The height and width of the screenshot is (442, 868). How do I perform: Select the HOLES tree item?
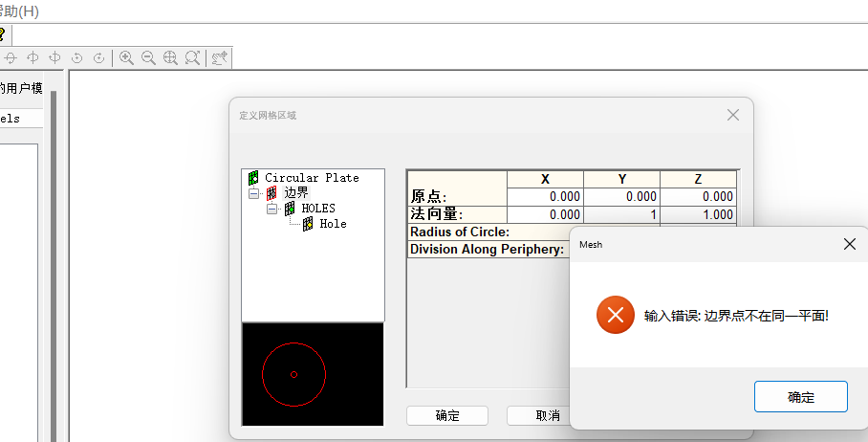(318, 209)
